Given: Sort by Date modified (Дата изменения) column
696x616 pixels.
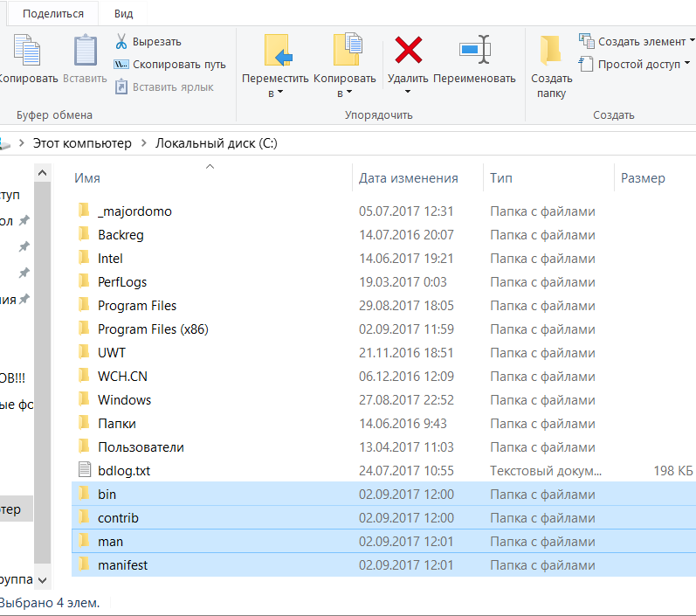Looking at the screenshot, I should (x=408, y=178).
